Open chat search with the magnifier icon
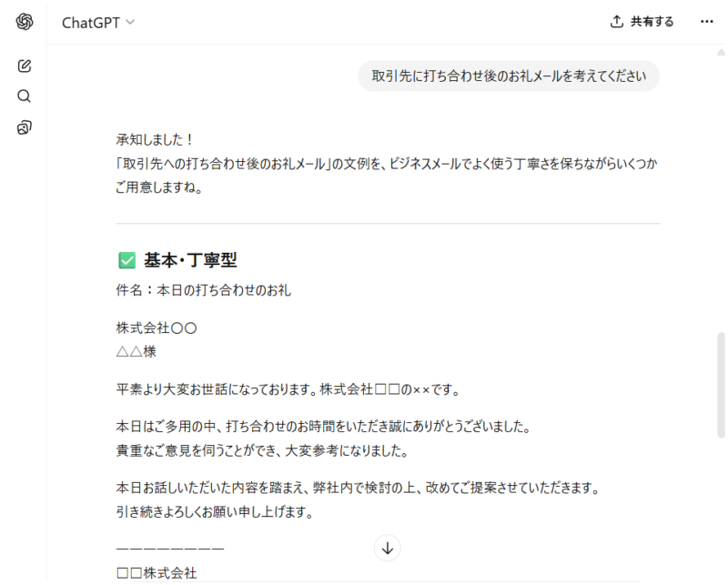This screenshot has height=585, width=728. [25, 96]
